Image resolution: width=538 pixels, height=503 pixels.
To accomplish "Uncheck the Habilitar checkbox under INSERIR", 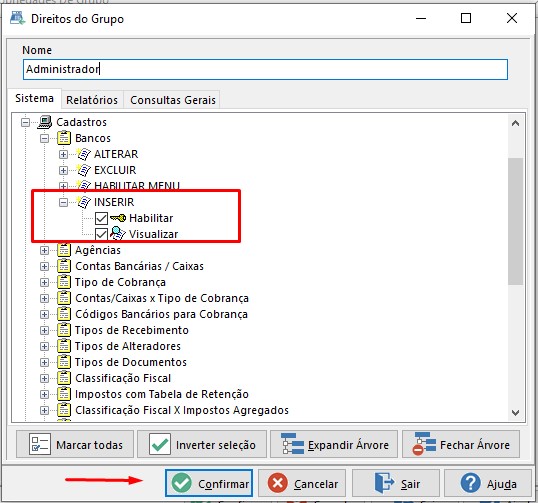I will (101, 218).
